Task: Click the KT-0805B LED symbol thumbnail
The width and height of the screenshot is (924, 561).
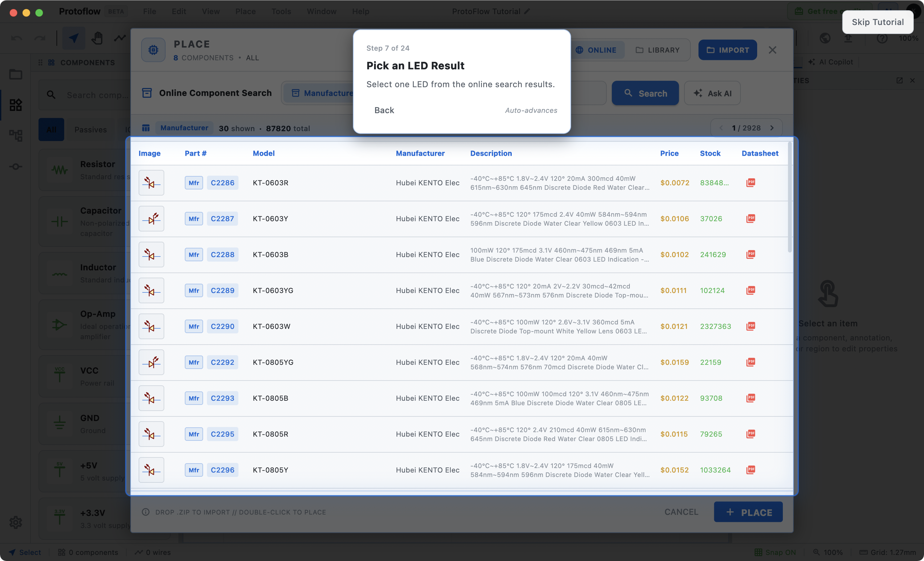Action: [x=151, y=398]
